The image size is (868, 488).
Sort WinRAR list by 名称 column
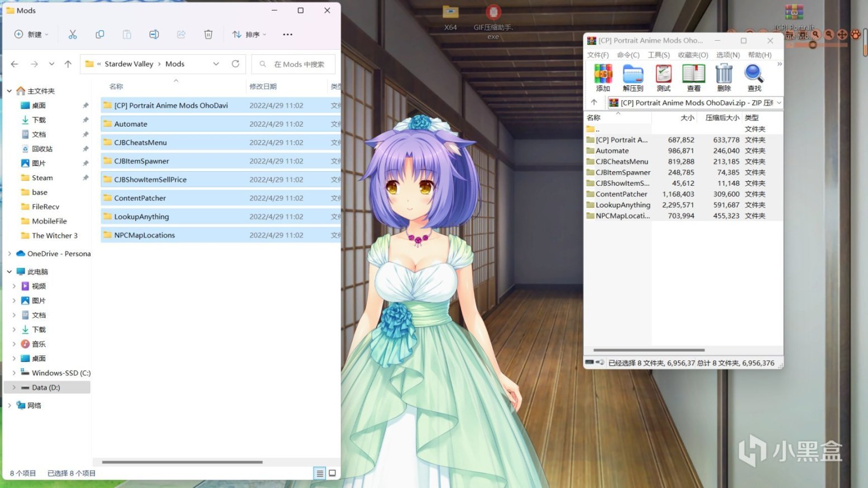[593, 118]
